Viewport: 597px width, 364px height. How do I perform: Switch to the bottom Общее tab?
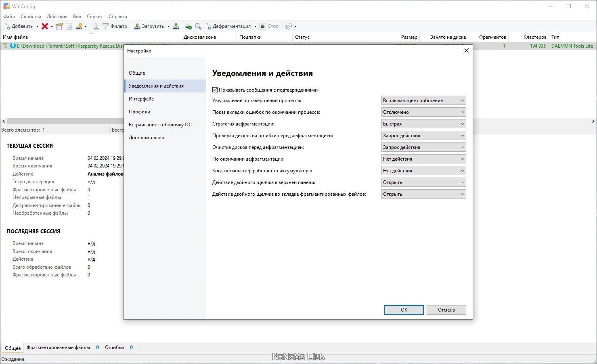pyautogui.click(x=13, y=348)
